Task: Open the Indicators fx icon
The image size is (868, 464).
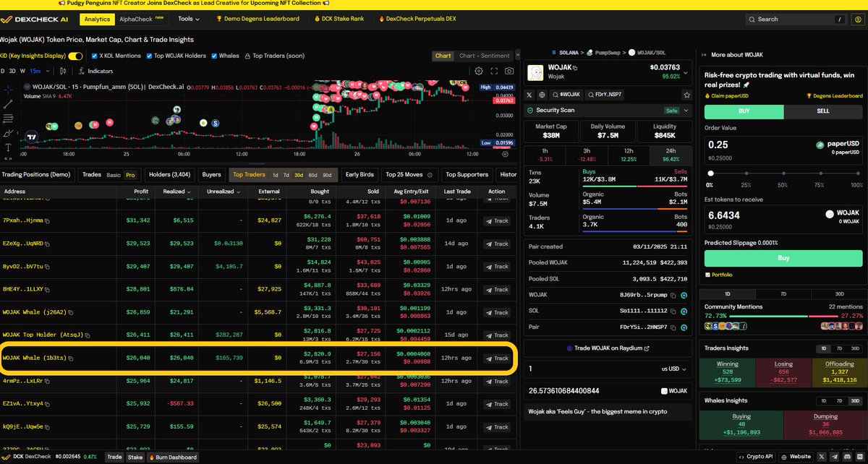Action: [x=81, y=71]
